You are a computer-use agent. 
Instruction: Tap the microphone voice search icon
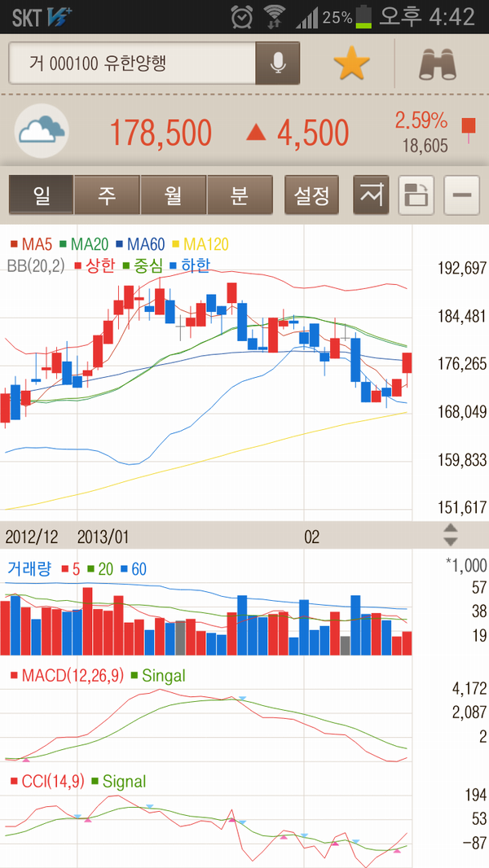277,64
